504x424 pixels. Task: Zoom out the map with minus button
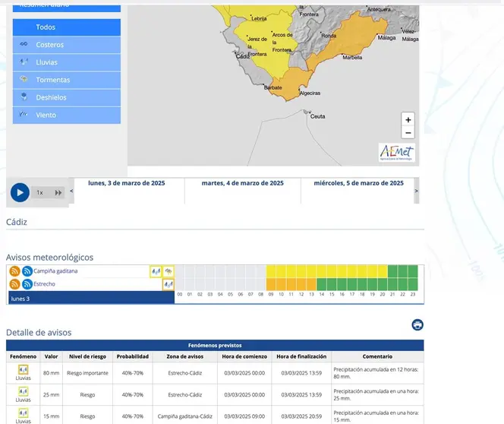pos(408,132)
